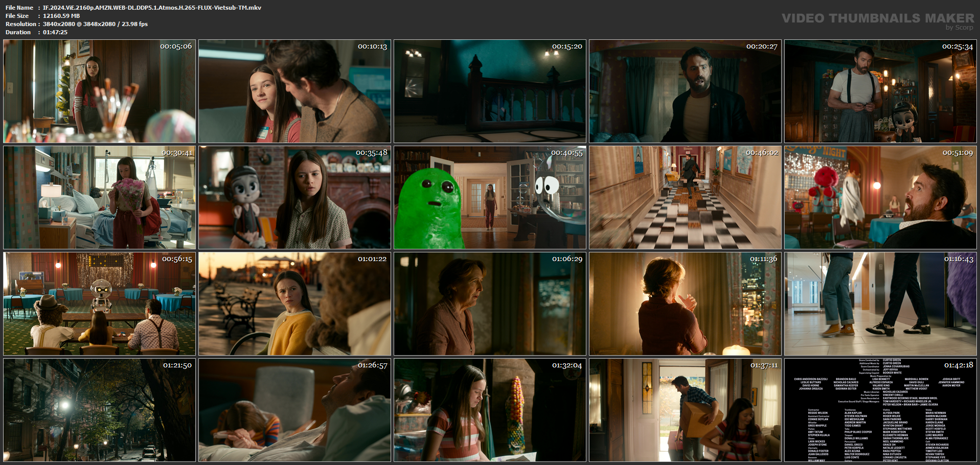Screen dimensions: 980x465
Task: Open the dark staircase thumbnail at 00:15:20
Action: tap(490, 91)
